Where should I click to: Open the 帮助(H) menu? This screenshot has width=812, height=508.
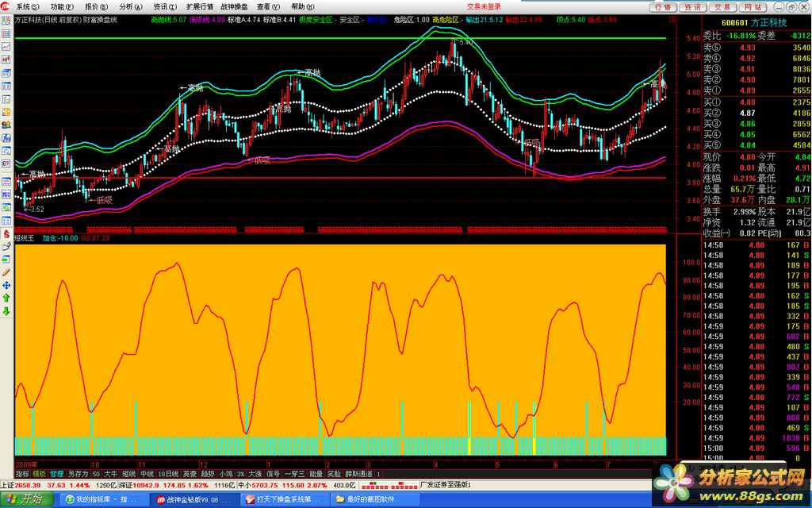[x=302, y=6]
